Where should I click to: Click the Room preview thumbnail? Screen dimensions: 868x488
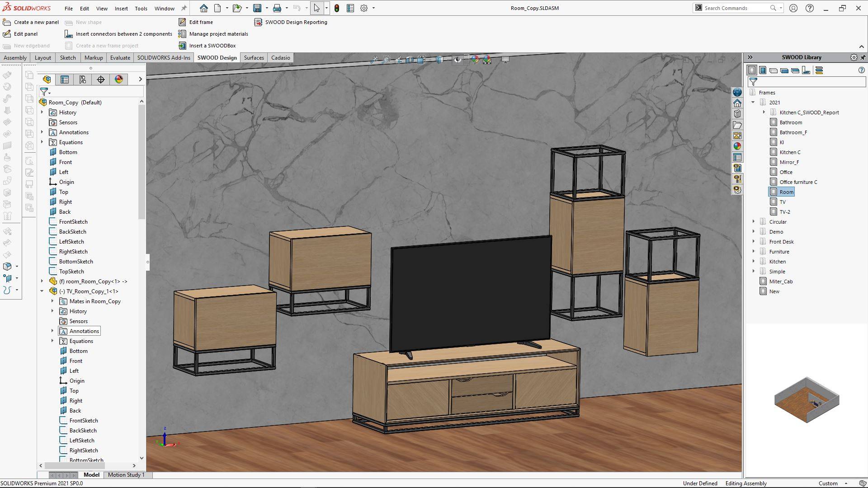click(807, 400)
